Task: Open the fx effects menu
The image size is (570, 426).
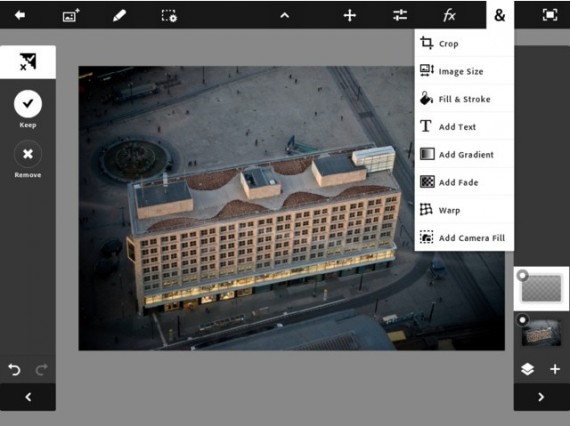Action: pos(449,15)
